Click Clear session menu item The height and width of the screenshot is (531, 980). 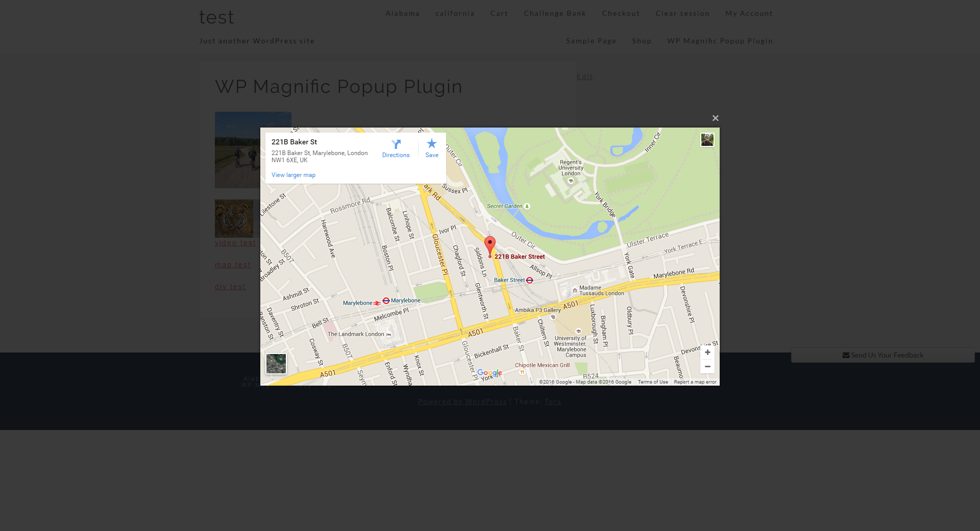(682, 13)
